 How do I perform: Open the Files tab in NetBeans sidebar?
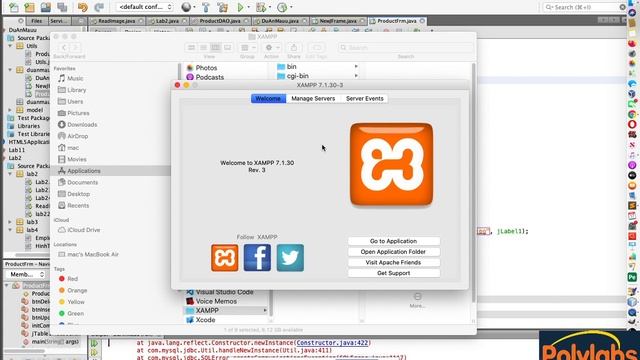[x=36, y=21]
